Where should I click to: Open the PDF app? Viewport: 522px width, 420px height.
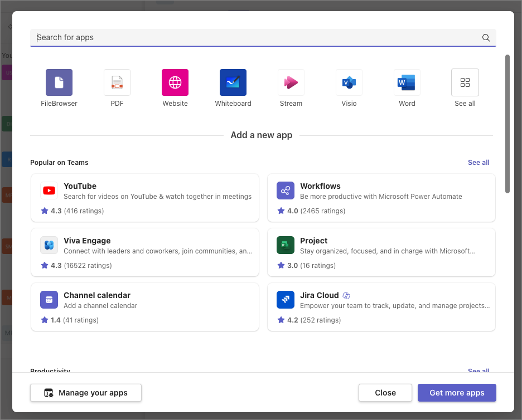[117, 82]
